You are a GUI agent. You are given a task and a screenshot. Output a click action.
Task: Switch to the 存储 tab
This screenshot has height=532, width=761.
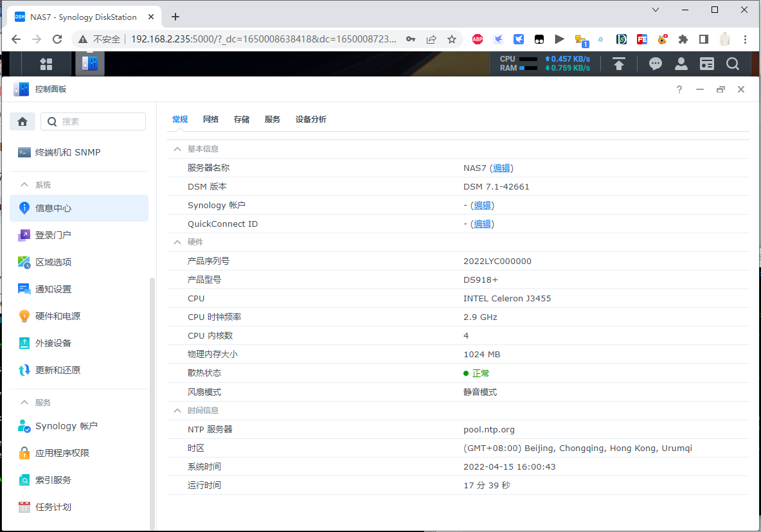pos(242,120)
